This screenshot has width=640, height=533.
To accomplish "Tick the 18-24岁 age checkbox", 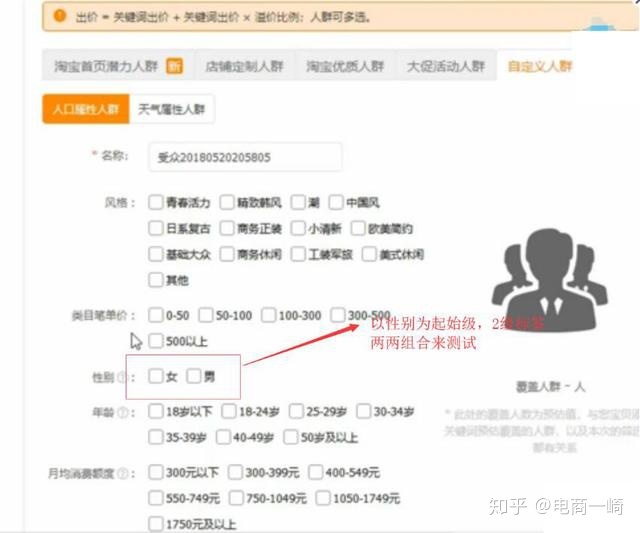I will pos(229,411).
